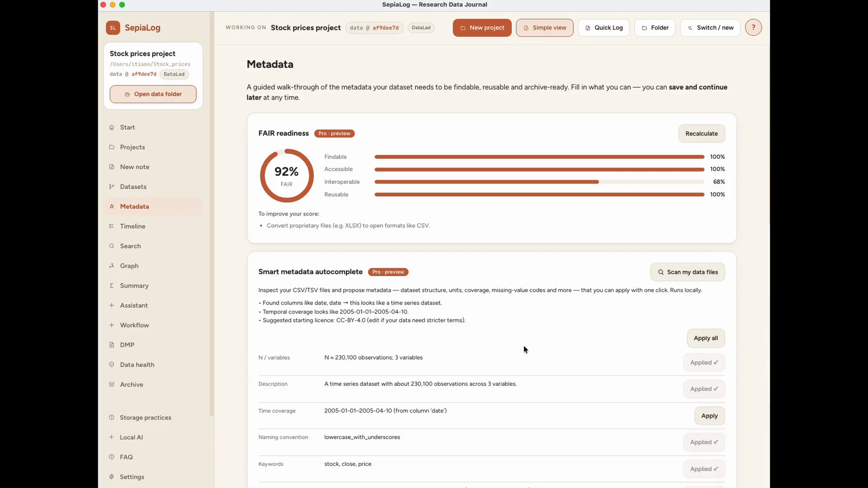Click the Assistant plus icon in sidebar
This screenshot has width=868, height=488.
point(112,305)
